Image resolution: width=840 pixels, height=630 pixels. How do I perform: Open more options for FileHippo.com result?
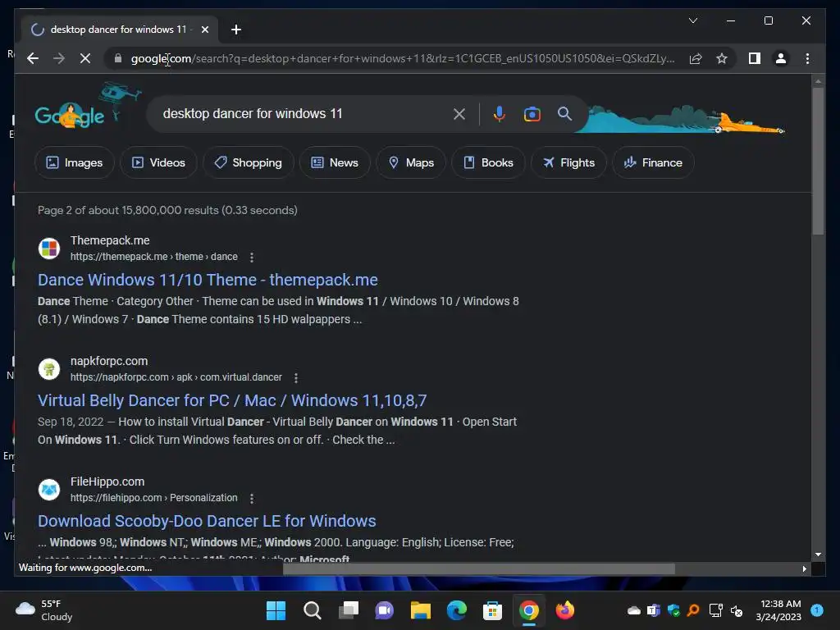coord(251,498)
